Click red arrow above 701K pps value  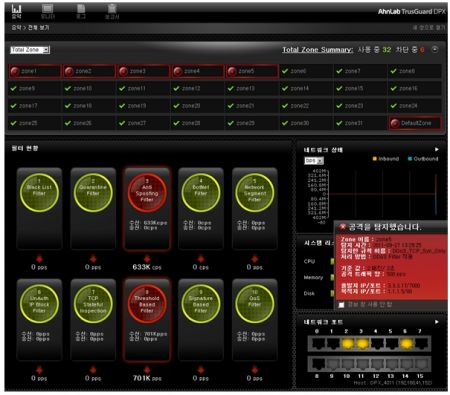(147, 370)
